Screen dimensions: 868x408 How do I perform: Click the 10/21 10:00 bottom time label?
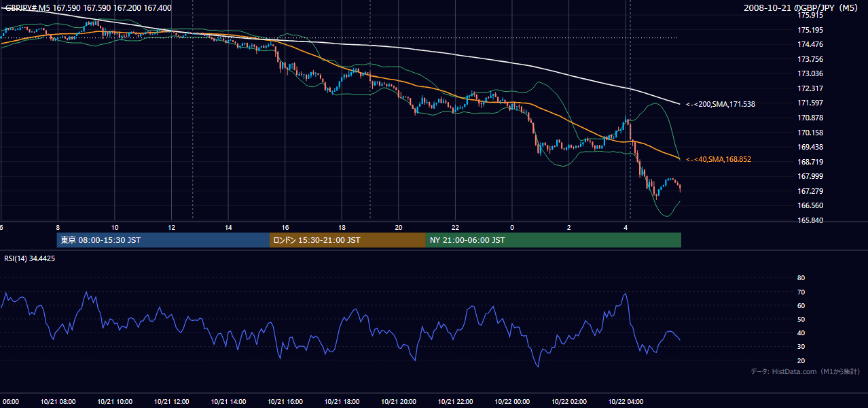[x=115, y=401]
